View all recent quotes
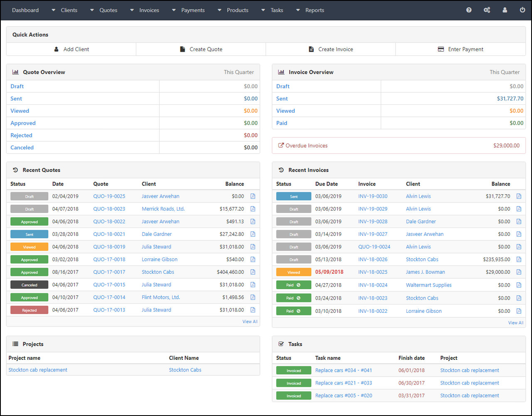 250,322
